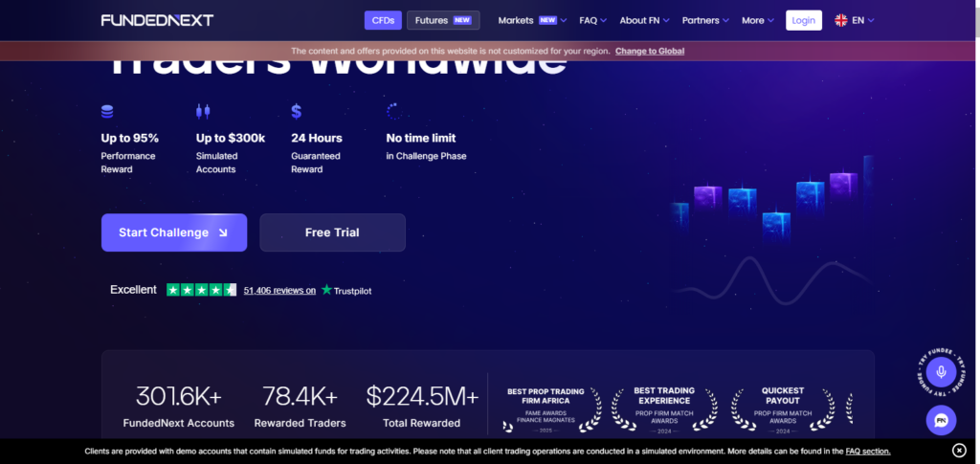
Task: Click the Up to $300k text
Action: [x=231, y=138]
